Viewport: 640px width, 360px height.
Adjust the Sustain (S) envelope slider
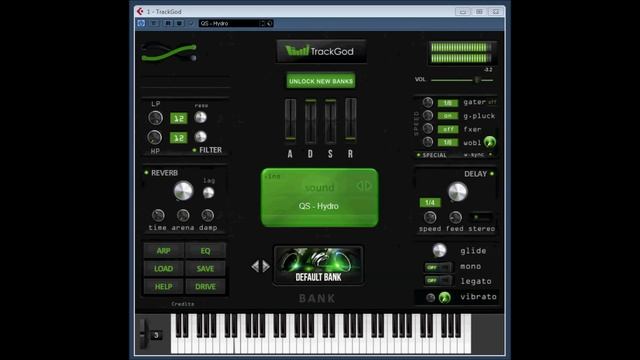coord(331,120)
